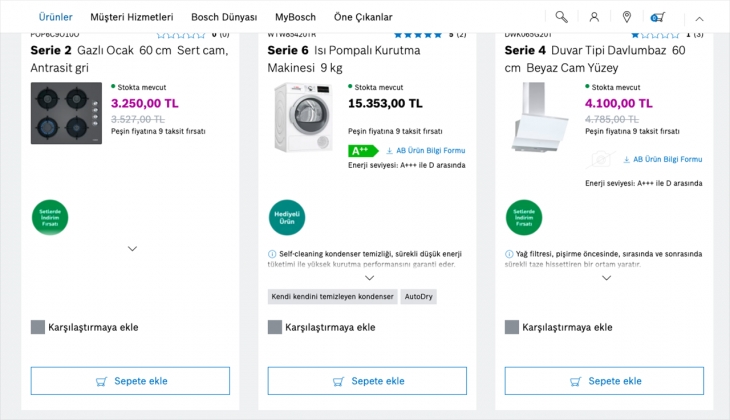Check Karşılaştırmaya ekle for the gas hob
Viewport: 730px width, 420px height.
point(39,327)
